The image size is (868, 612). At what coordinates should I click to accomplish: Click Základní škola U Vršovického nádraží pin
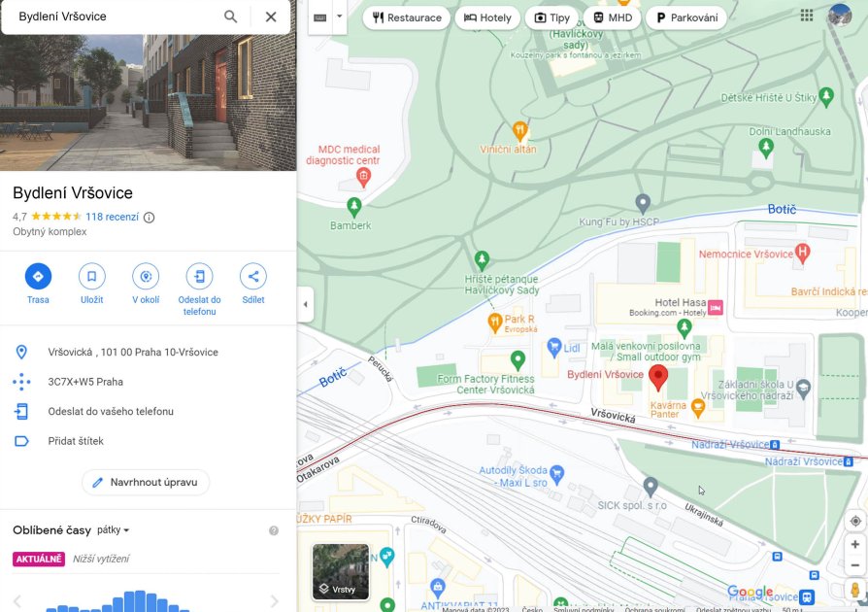(x=803, y=389)
